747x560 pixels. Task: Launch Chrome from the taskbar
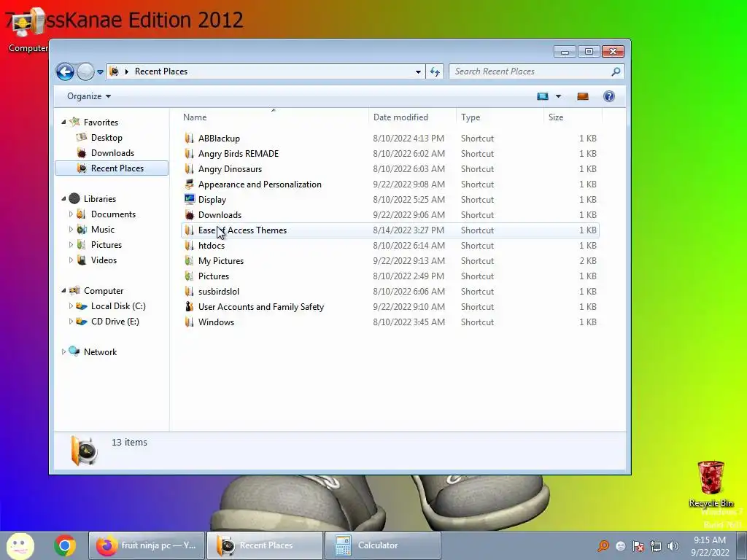point(65,545)
